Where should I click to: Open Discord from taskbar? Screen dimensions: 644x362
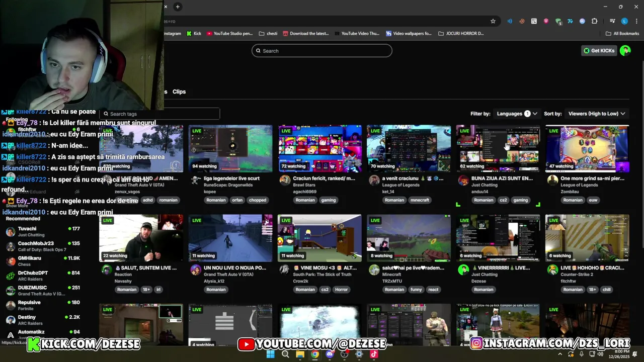[330, 354]
